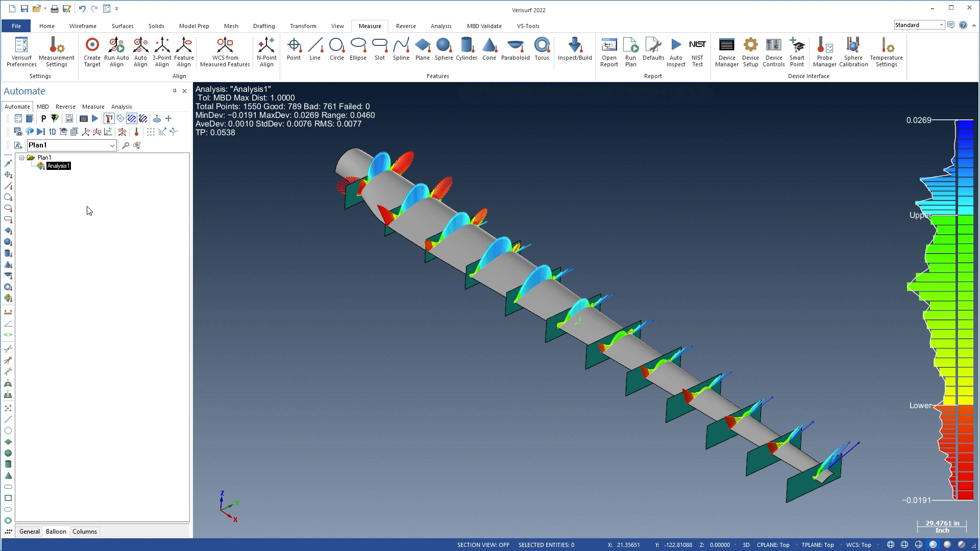
Task: Toggle SECTION VIEW: OFF in status bar
Action: coord(483,545)
